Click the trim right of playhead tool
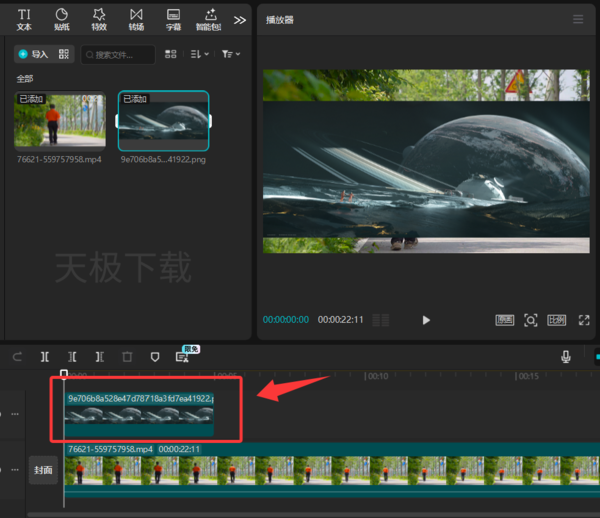 click(x=99, y=357)
